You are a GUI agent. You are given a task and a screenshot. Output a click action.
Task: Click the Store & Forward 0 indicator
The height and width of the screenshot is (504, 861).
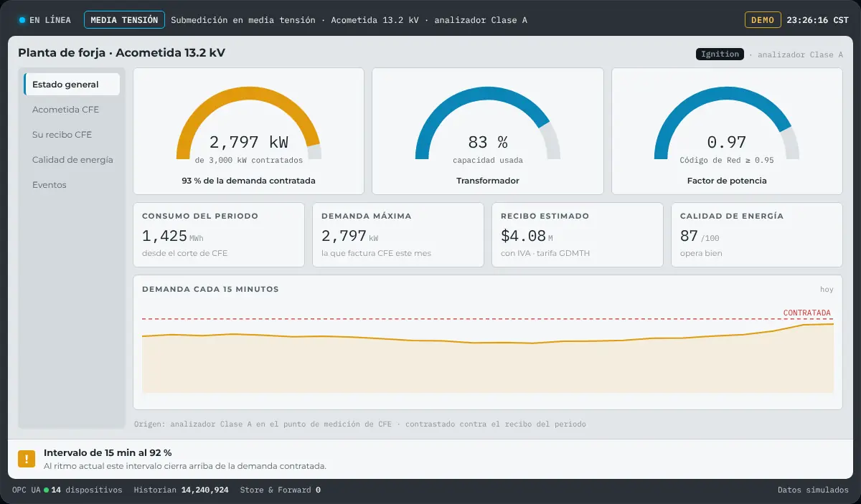tap(281, 490)
